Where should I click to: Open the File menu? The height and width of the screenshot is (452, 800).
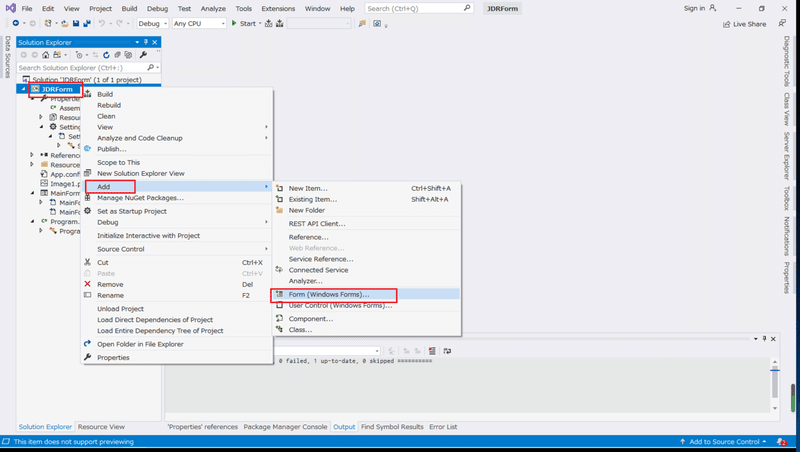(27, 9)
